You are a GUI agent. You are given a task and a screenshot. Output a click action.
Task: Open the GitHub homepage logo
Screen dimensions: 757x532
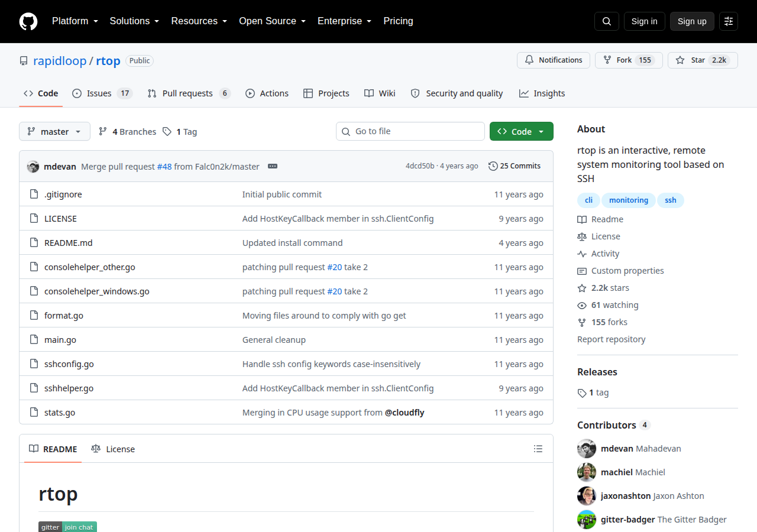(28, 21)
